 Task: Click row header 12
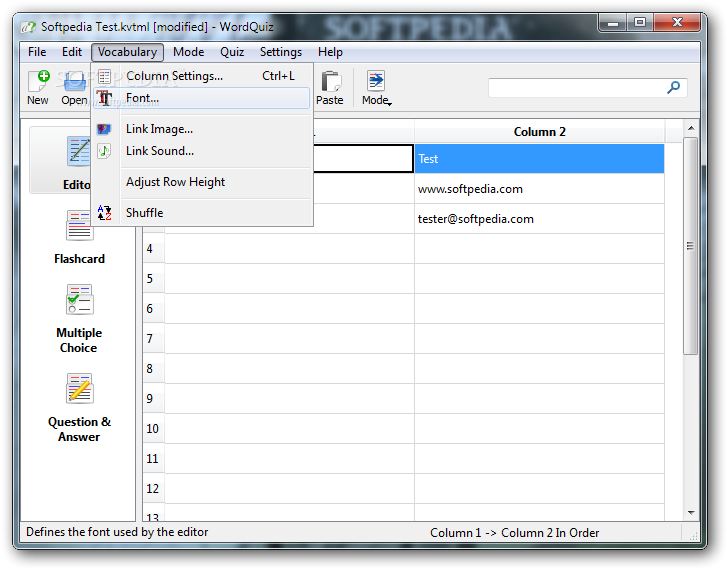coord(154,489)
